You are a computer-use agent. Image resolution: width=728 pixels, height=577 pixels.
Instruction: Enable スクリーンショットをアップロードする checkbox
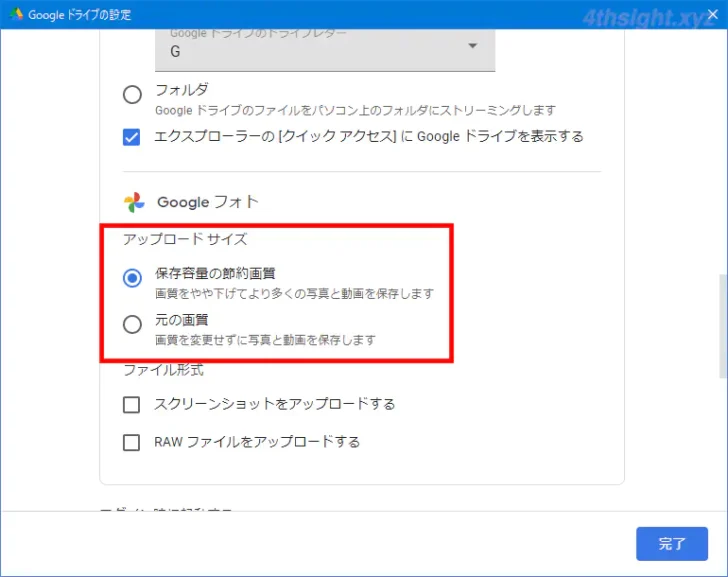132,404
